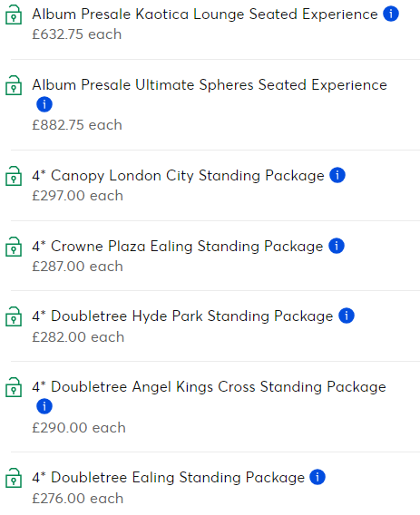Click lock icon beside Canopy London City

pyautogui.click(x=14, y=176)
